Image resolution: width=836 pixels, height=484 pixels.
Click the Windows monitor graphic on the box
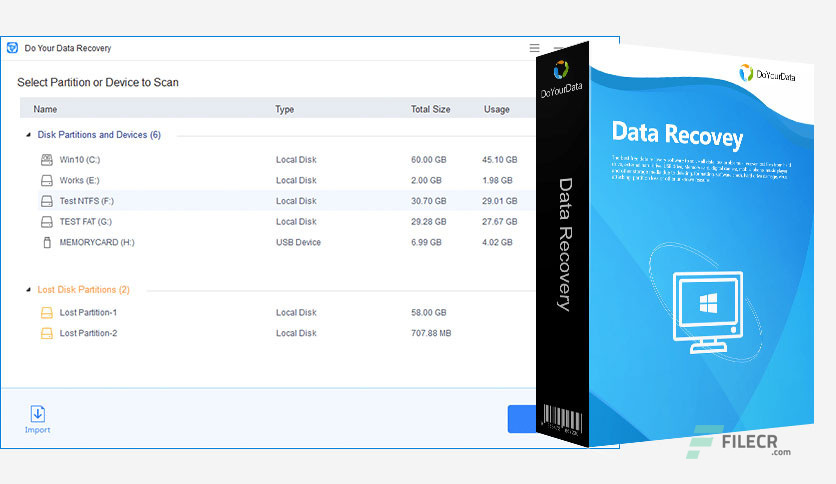(x=708, y=312)
